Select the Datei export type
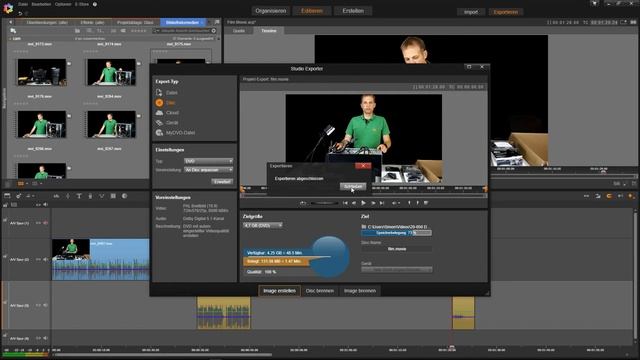Viewport: 640px width, 360px height. 167,93
